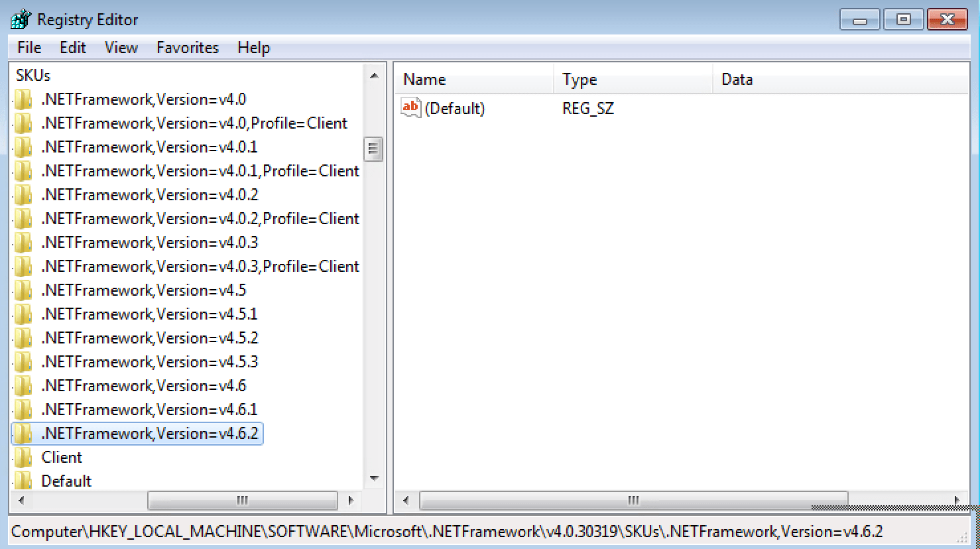Click the Default key folder icon
This screenshot has height=549, width=980.
(x=23, y=481)
